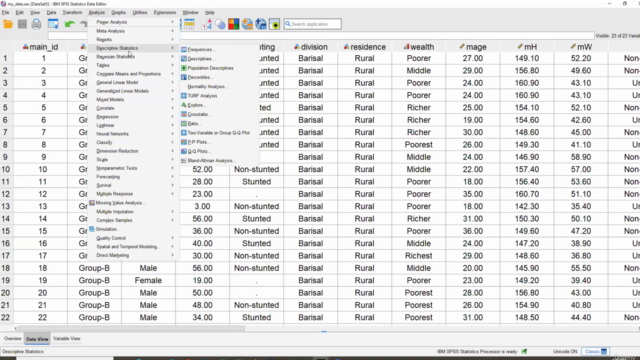Click the icon beside Classic in the status bar

pyautogui.click(x=604, y=351)
